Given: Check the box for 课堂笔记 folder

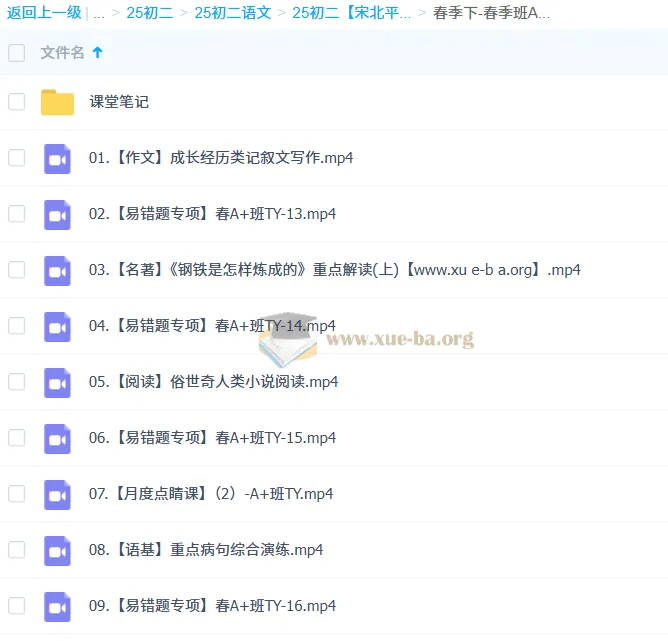Looking at the screenshot, I should tap(17, 102).
